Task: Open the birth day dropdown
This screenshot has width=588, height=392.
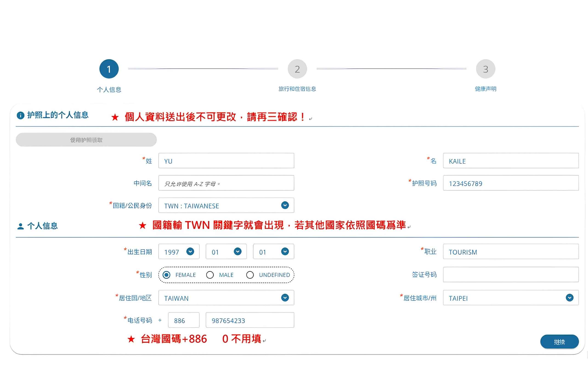Action: 274,251
